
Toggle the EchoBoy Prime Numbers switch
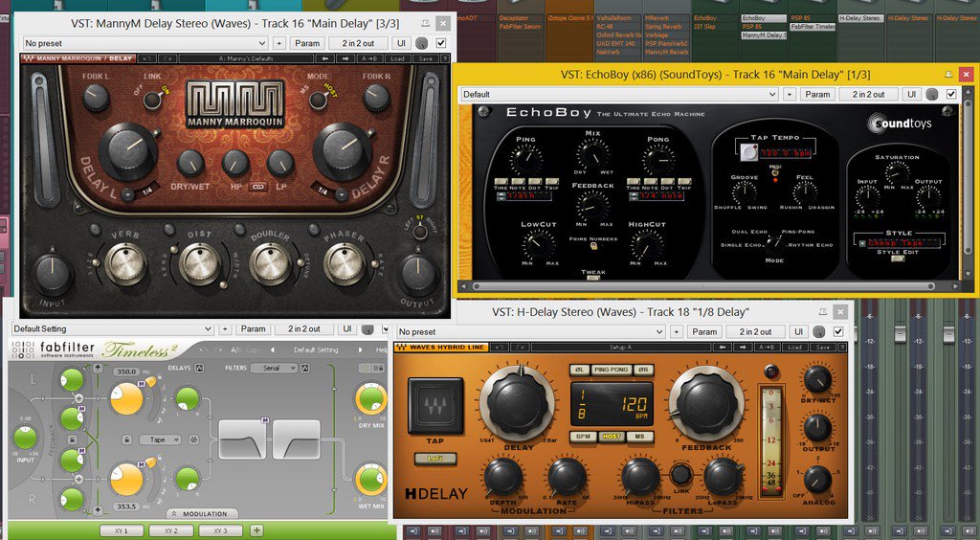coord(593,246)
